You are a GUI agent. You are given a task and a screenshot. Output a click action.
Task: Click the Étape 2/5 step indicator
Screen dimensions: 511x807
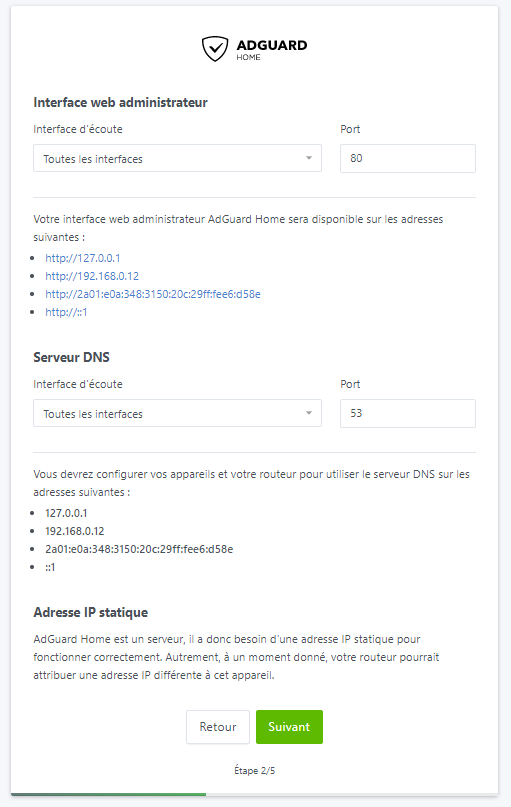tap(255, 770)
